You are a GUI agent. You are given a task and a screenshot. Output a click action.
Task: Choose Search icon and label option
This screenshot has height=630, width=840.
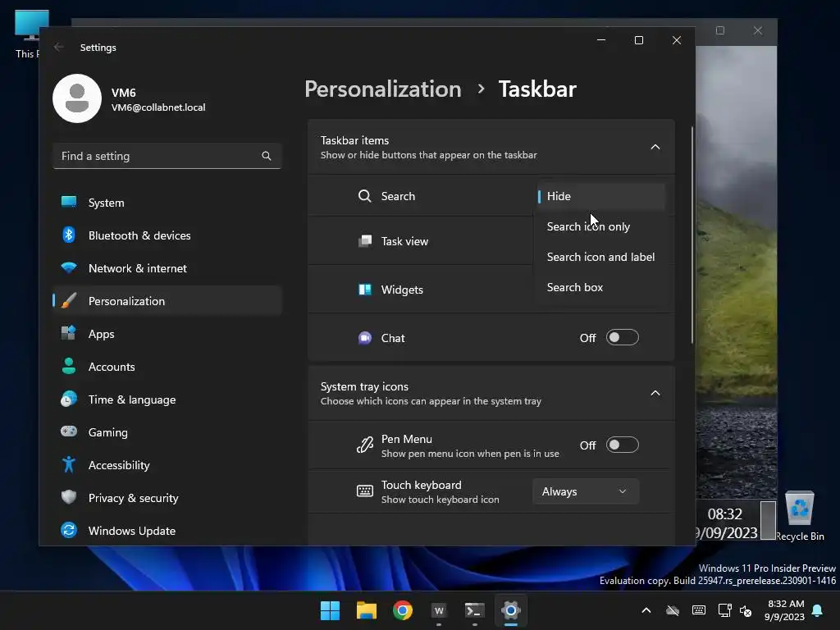point(601,257)
